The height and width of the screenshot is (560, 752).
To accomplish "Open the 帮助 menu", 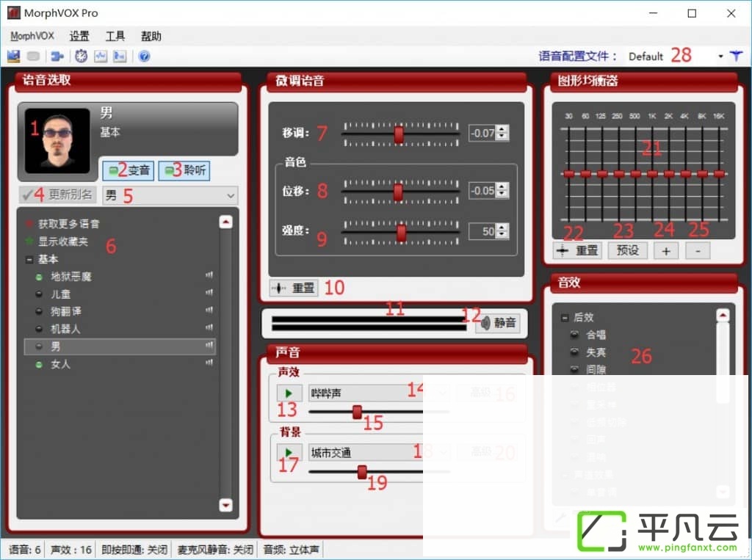I will (151, 36).
